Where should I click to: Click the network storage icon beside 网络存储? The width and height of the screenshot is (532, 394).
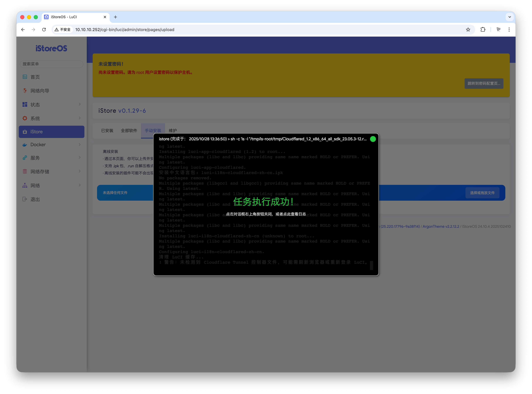click(x=25, y=172)
